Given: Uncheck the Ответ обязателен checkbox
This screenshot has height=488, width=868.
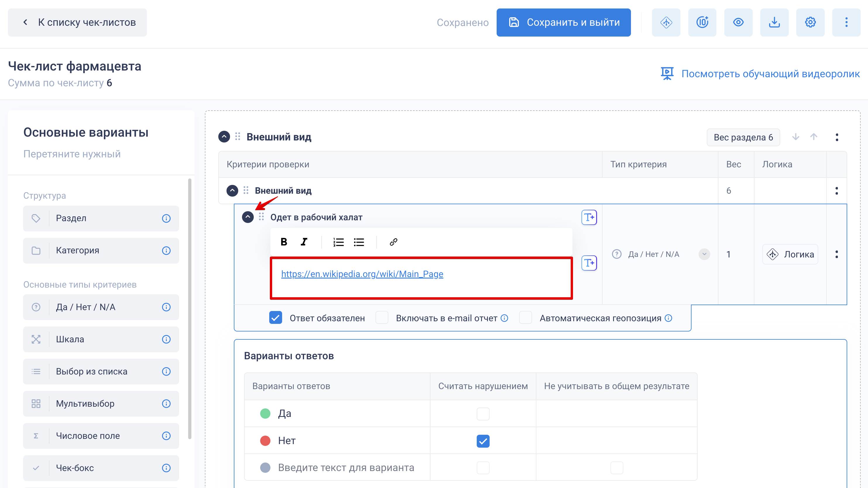Looking at the screenshot, I should point(275,318).
